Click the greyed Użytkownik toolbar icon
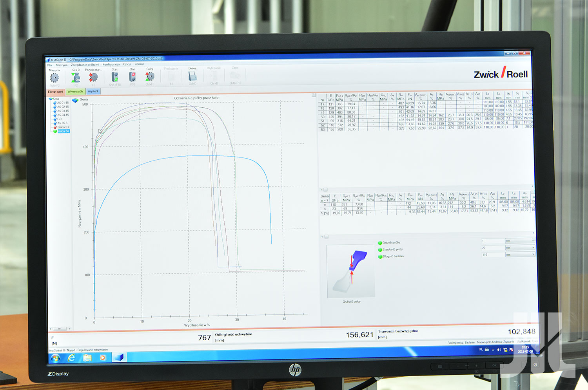588x390 pixels. 214,75
